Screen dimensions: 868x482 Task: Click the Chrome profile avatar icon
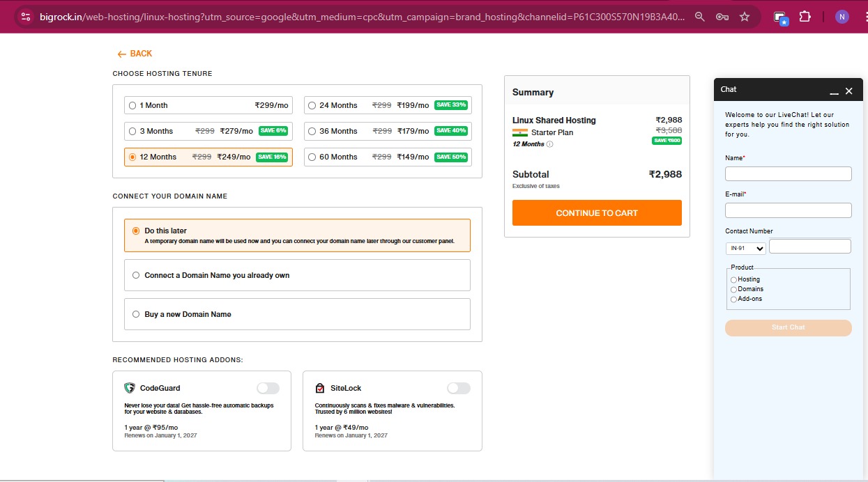842,17
